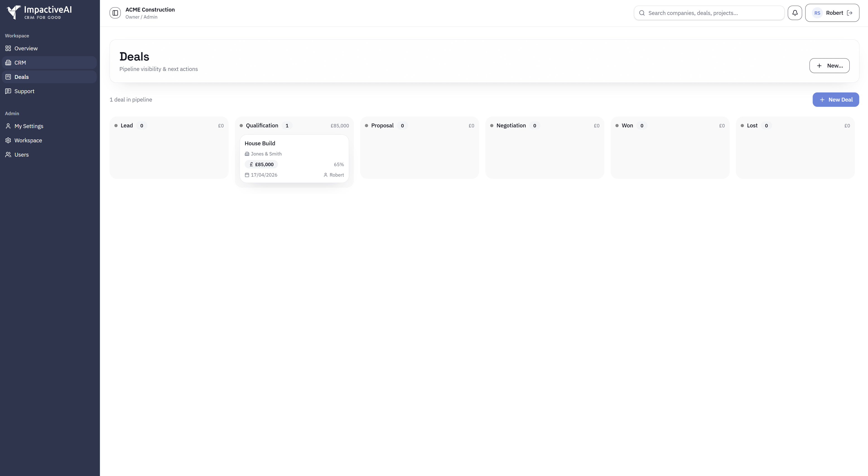Open the CRM section from sidebar
The image size is (868, 476).
pos(20,63)
